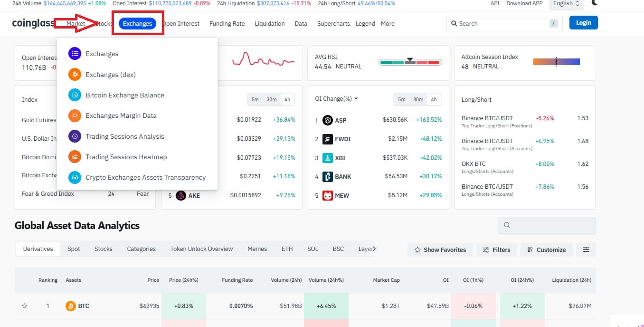The image size is (644, 327).
Task: Click Show Favorites button
Action: 440,250
